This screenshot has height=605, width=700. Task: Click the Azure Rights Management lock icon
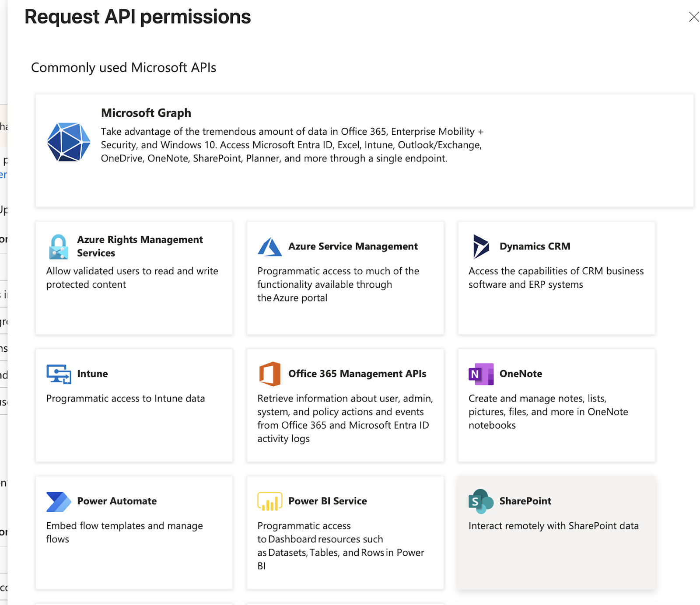click(59, 247)
